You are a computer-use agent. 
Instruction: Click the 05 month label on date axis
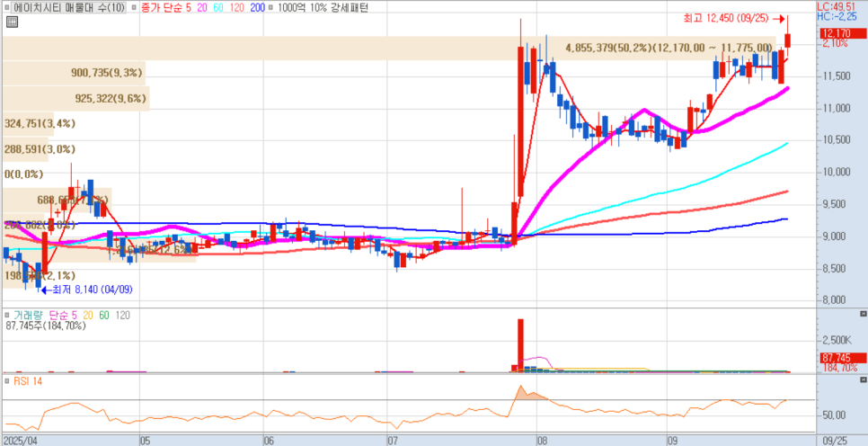pyautogui.click(x=145, y=441)
